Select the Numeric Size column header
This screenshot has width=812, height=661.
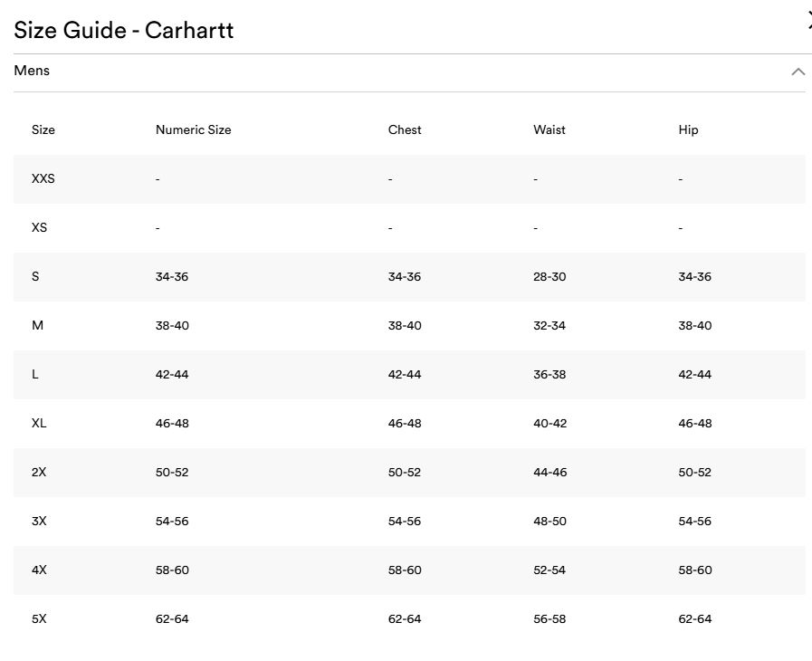tap(193, 129)
